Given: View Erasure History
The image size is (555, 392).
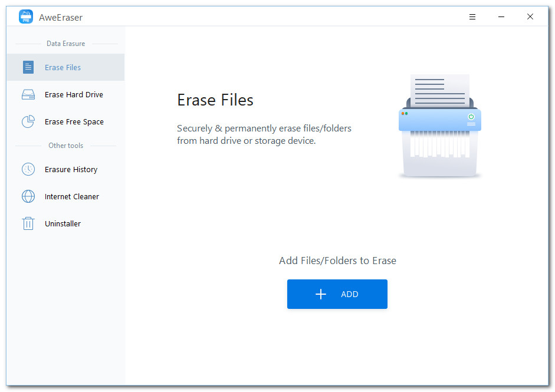Looking at the screenshot, I should [66, 169].
